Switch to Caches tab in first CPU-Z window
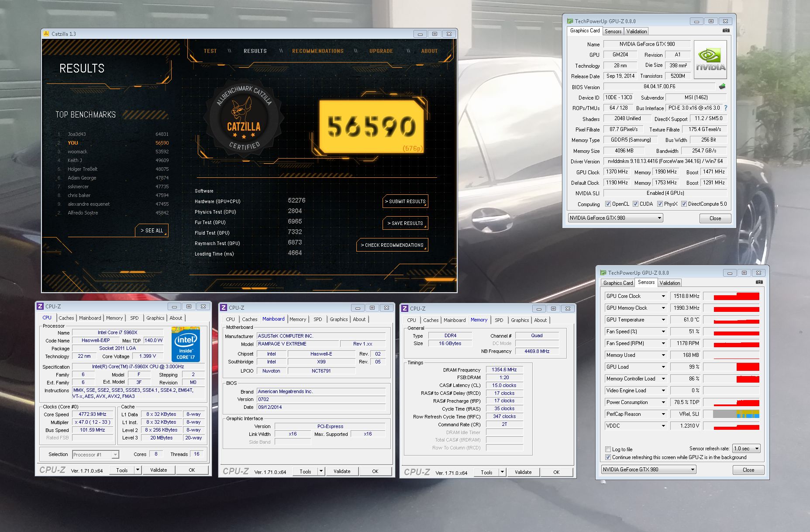The height and width of the screenshot is (532, 810). (x=66, y=318)
